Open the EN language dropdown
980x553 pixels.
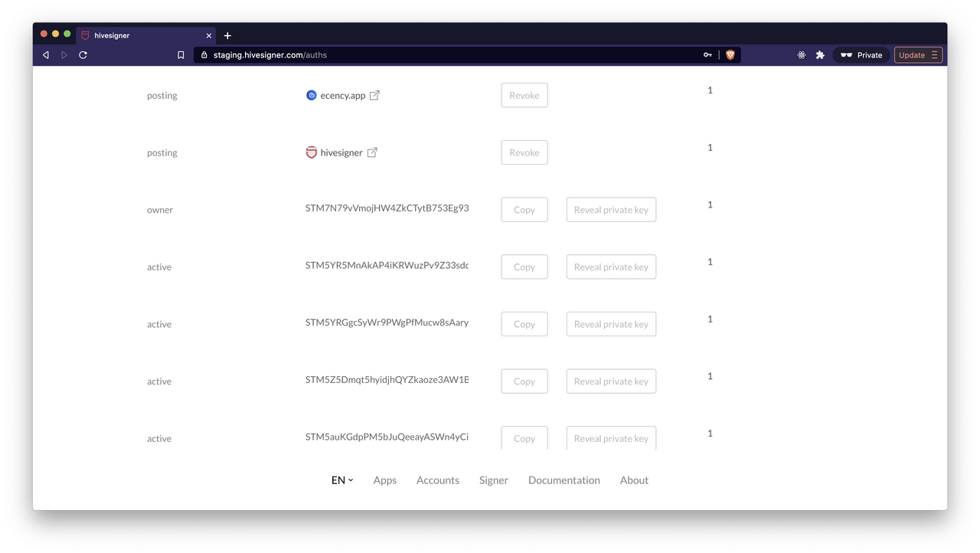coord(342,480)
